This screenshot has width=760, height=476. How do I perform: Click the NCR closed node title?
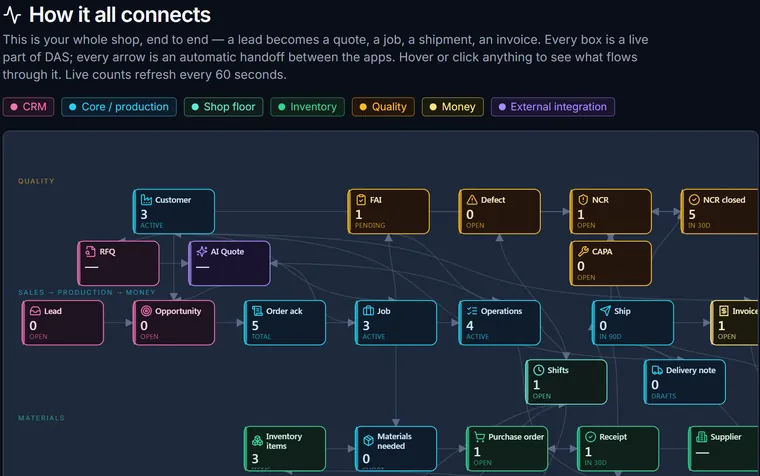(724, 200)
